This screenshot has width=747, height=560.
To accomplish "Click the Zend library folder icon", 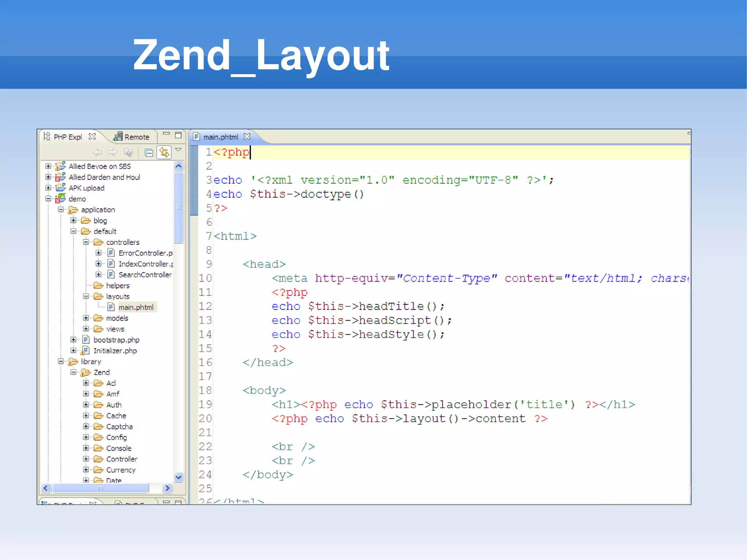I will 85,372.
